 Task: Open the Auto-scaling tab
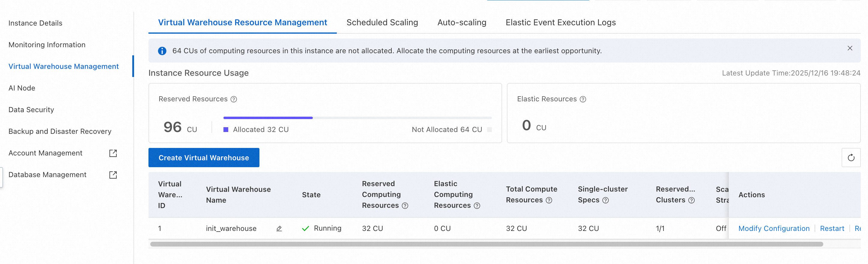tap(462, 22)
